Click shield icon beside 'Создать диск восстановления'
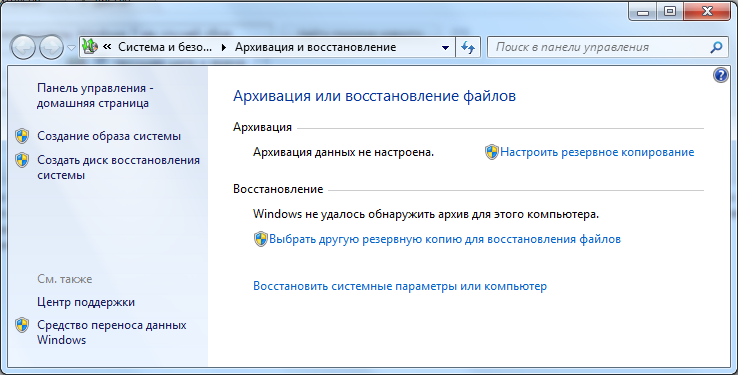This screenshot has width=738, height=375. pos(22,160)
